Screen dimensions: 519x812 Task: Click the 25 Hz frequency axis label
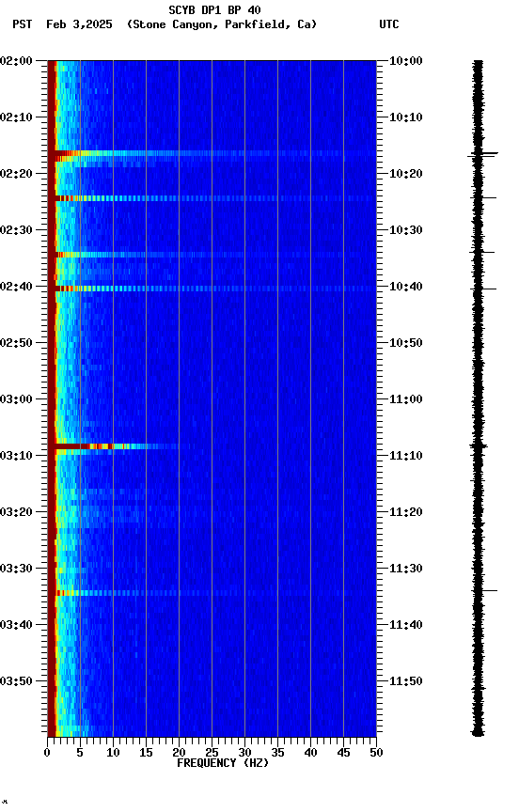(x=212, y=753)
